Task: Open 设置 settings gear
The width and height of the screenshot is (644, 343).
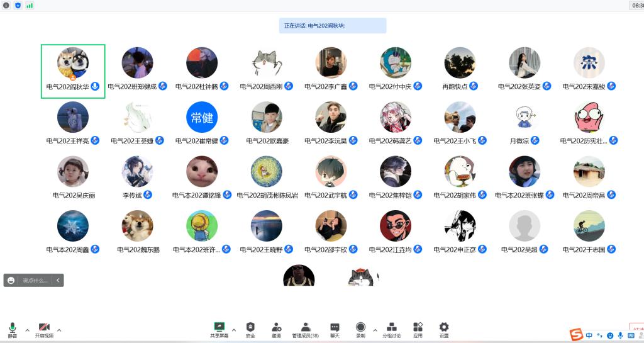Action: pos(444,329)
